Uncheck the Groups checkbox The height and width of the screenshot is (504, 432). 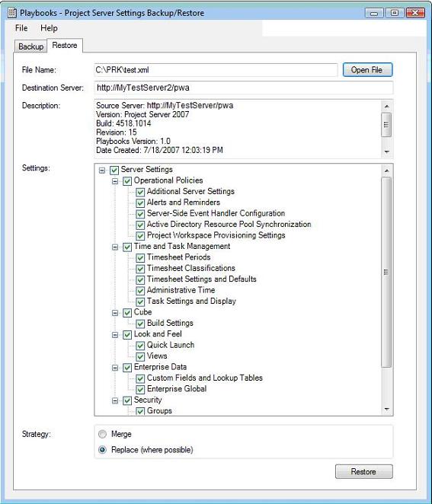[x=140, y=411]
